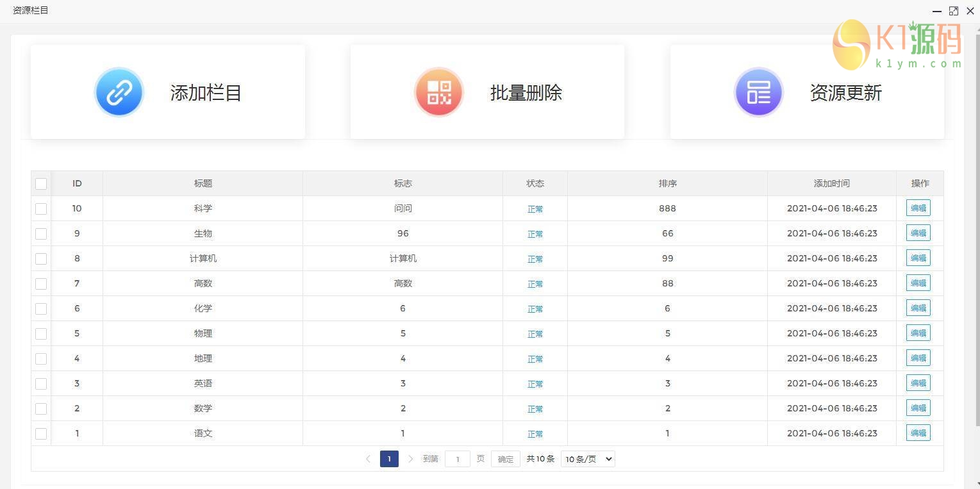980x489 pixels.
Task: Click the previous-page chevron in pagination
Action: click(x=368, y=459)
